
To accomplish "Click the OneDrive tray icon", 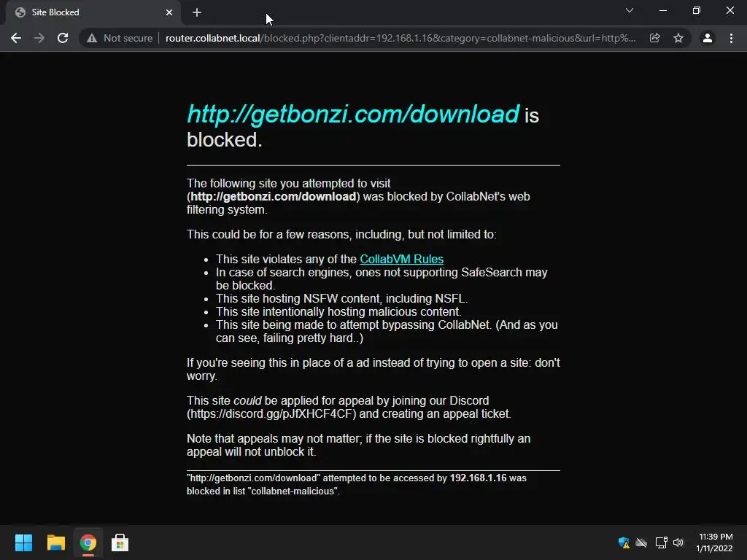I will (x=642, y=542).
